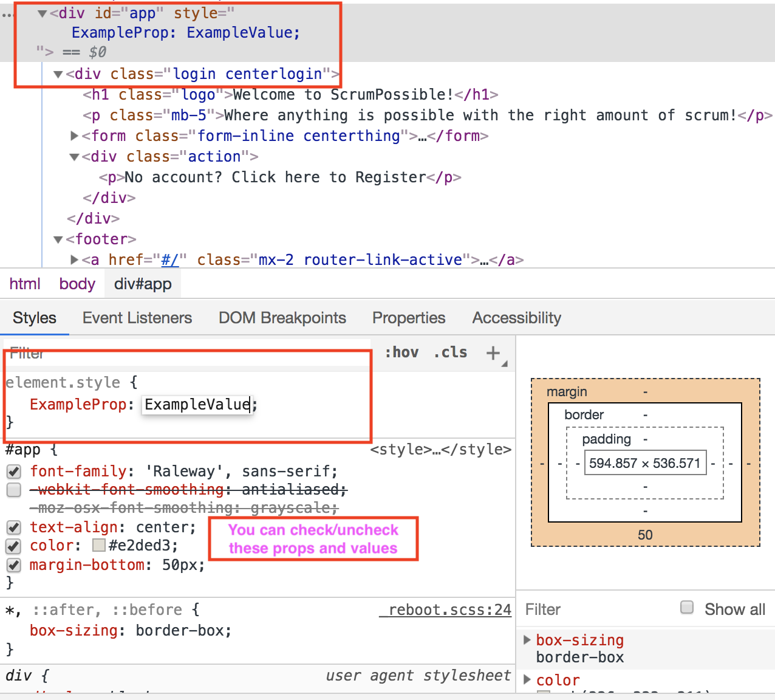Open the .cls element classes panel
The width and height of the screenshot is (775, 700).
(450, 352)
